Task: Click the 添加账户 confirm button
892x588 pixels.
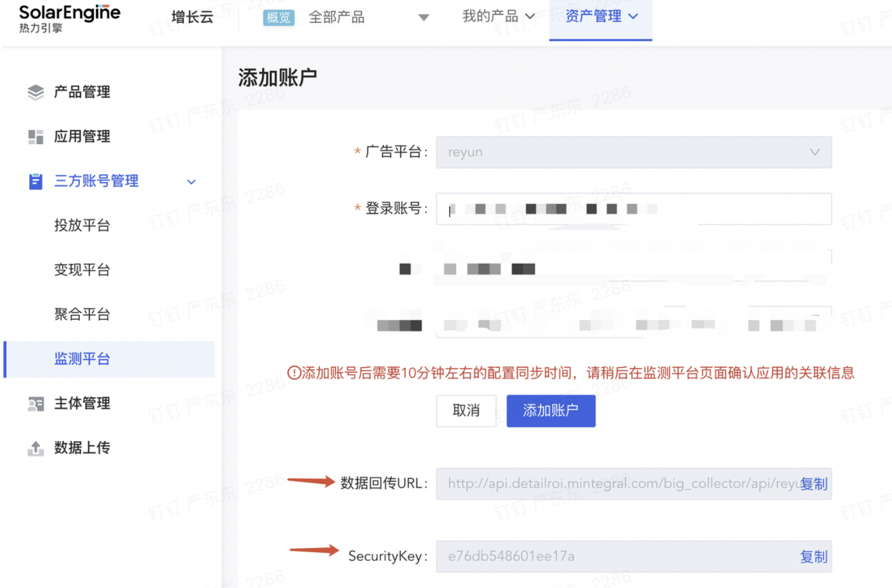Action: [550, 411]
